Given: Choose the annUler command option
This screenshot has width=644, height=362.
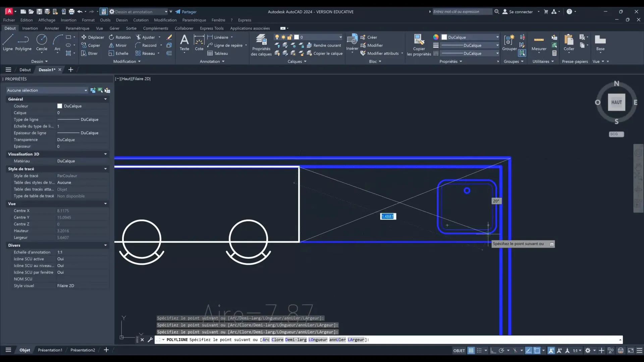Looking at the screenshot, I should coord(337,340).
